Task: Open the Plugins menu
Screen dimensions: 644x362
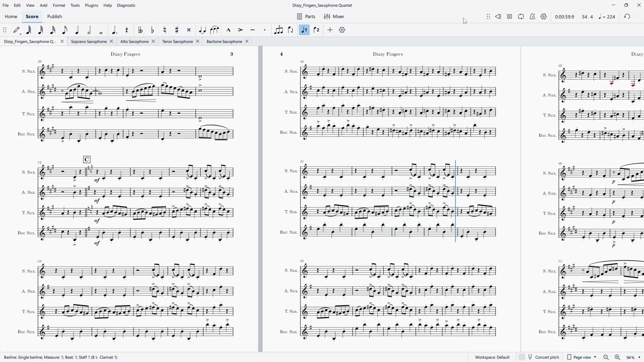Action: [92, 5]
